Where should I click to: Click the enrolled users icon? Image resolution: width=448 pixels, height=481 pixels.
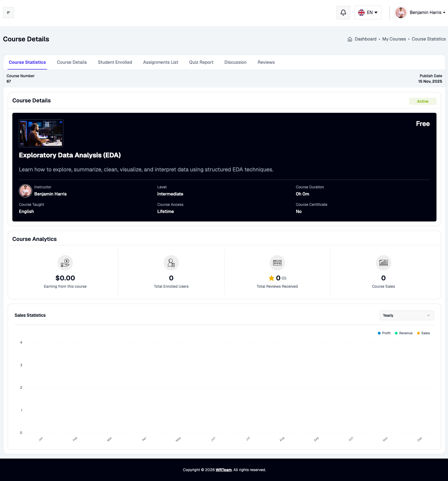(x=171, y=263)
